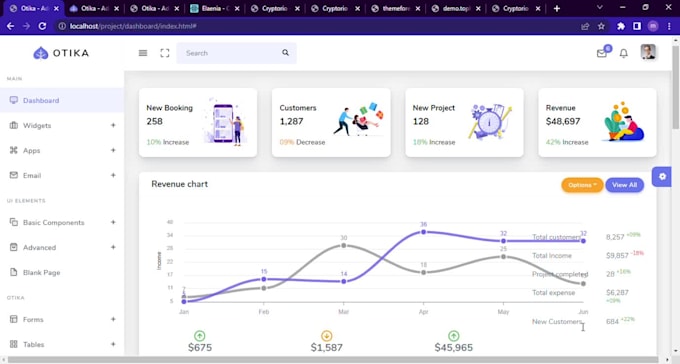Click the browser reload icon
This screenshot has height=364, width=680.
(x=42, y=26)
